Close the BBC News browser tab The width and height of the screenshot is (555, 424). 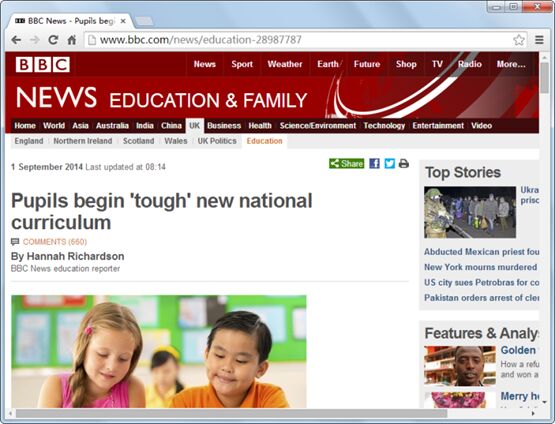click(x=123, y=21)
